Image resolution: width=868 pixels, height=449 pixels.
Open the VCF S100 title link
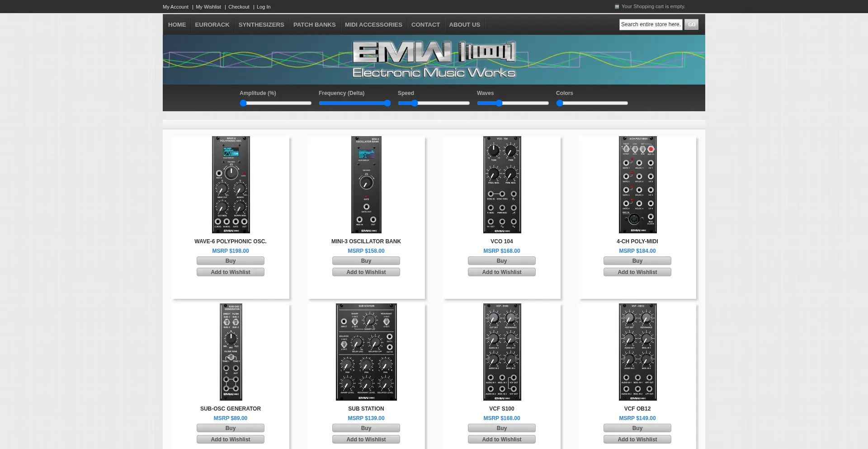coord(502,409)
